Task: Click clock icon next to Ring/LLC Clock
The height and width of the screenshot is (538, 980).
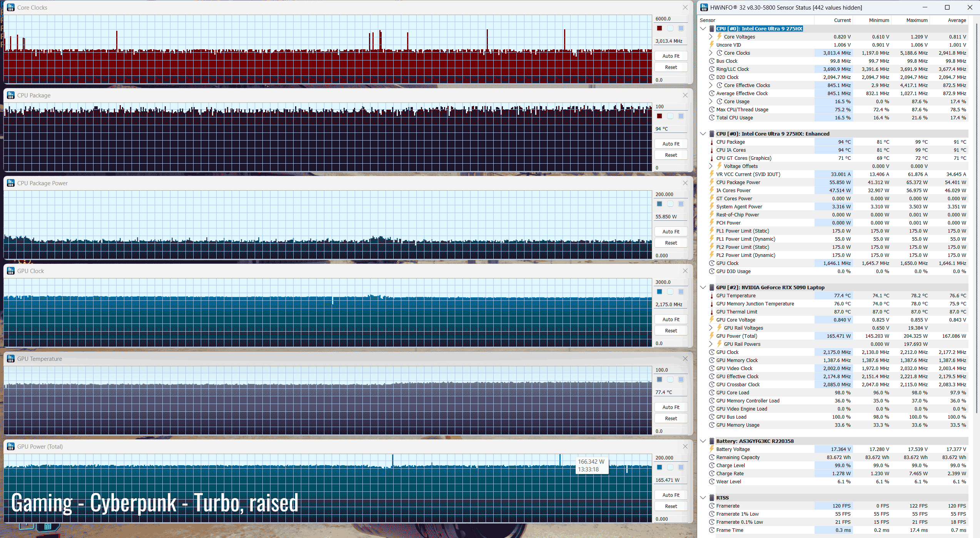Action: [x=712, y=69]
